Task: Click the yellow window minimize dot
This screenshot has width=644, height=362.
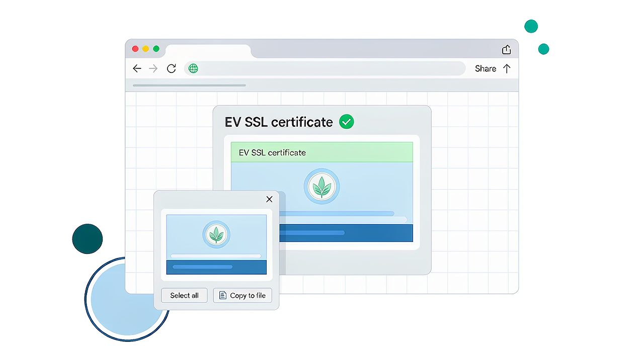Action: tap(145, 49)
